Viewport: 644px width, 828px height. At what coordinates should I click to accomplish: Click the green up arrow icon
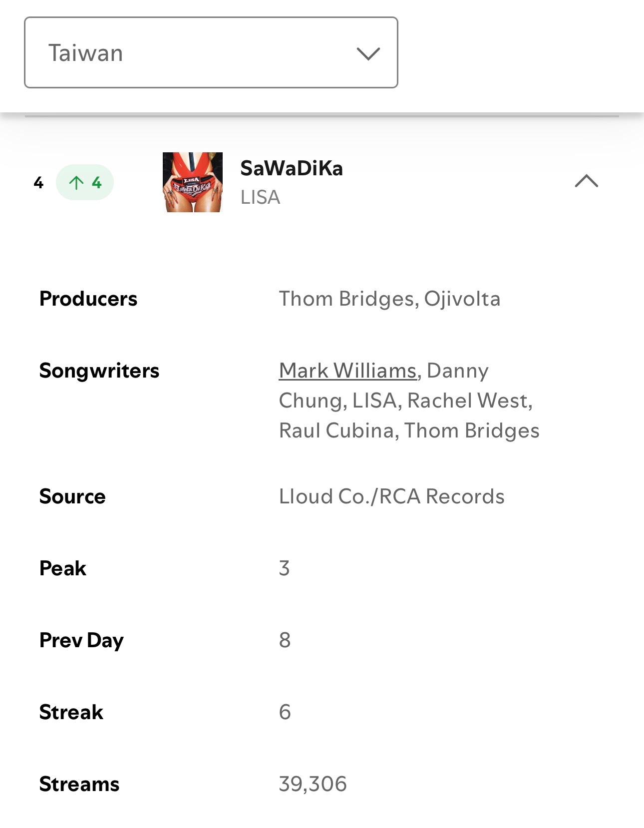pyautogui.click(x=76, y=183)
